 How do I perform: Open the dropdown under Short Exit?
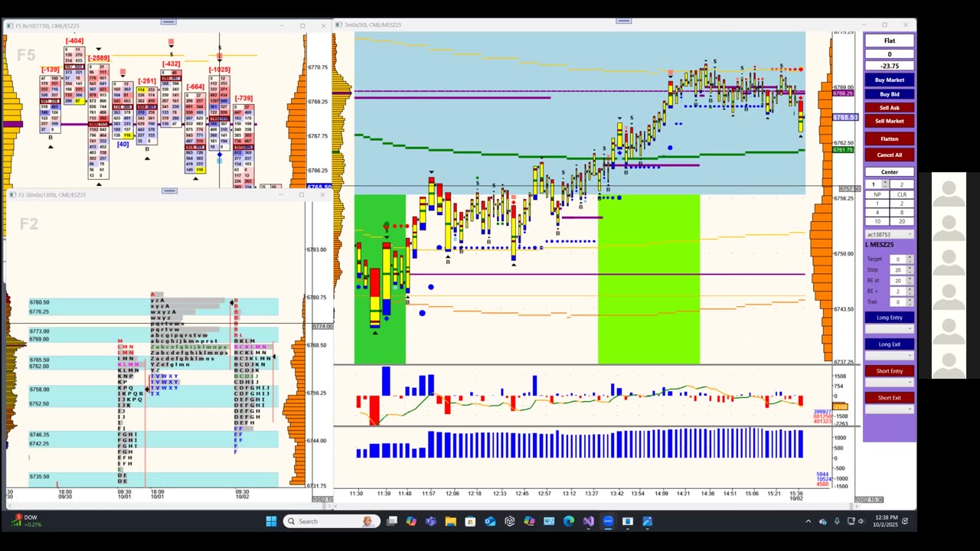889,409
